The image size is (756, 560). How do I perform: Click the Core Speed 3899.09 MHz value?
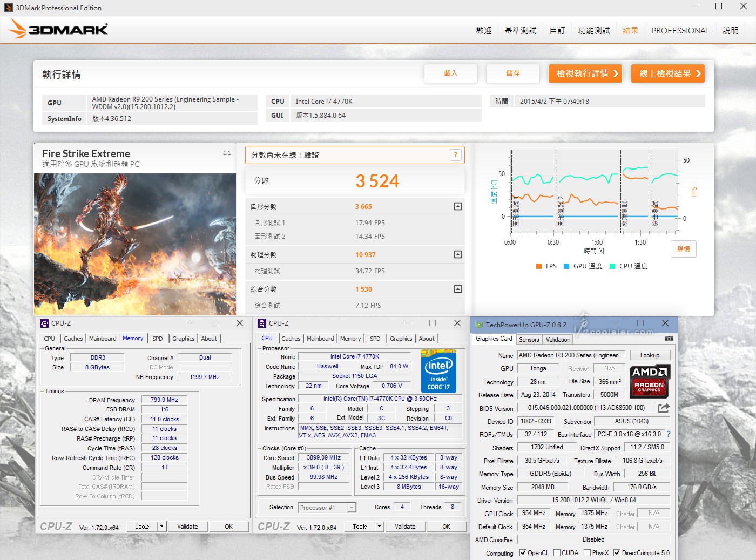(x=323, y=458)
